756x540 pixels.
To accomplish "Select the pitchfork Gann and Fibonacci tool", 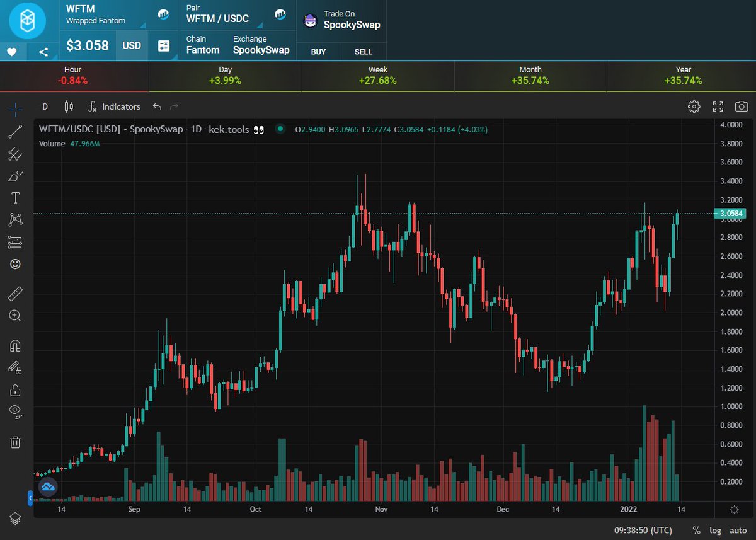I will (15, 154).
